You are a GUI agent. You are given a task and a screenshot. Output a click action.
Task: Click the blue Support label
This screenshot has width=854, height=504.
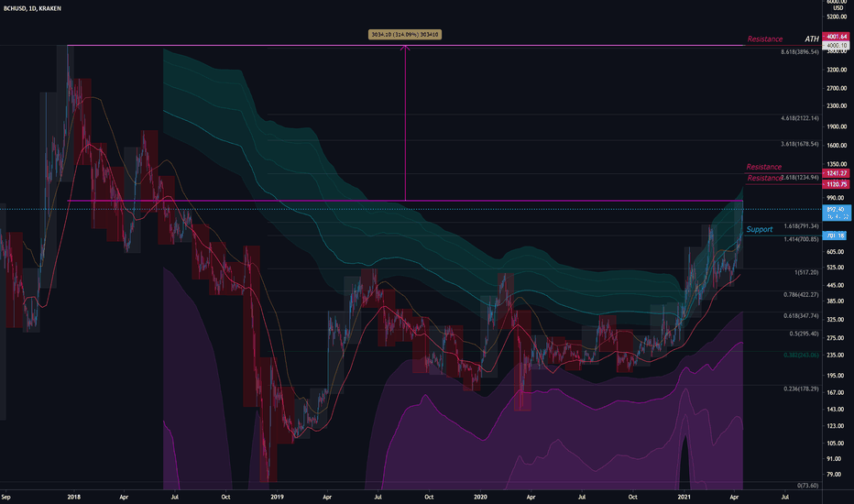(x=760, y=229)
